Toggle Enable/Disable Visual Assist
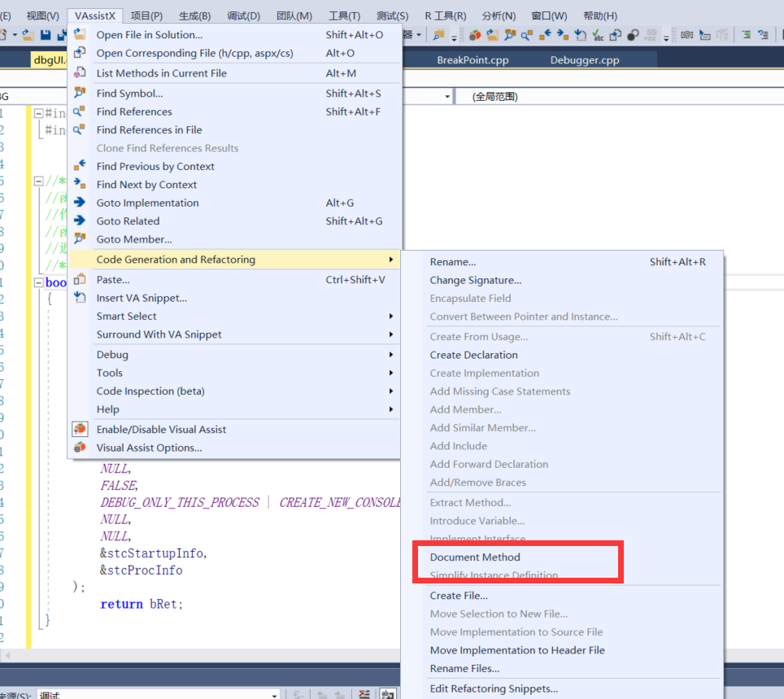This screenshot has width=784, height=699. pos(234,430)
